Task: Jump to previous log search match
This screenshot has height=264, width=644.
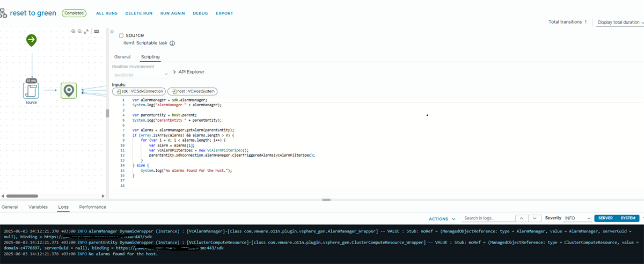Action: tap(522, 218)
